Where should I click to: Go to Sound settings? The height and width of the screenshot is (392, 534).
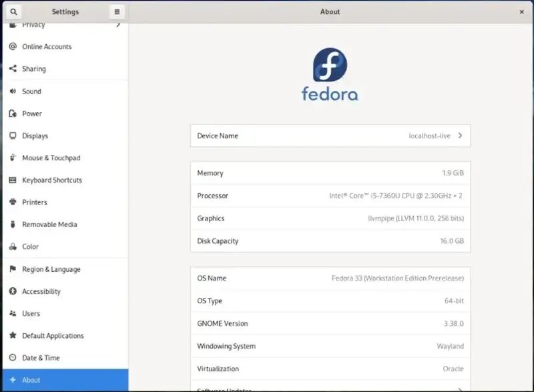point(65,91)
